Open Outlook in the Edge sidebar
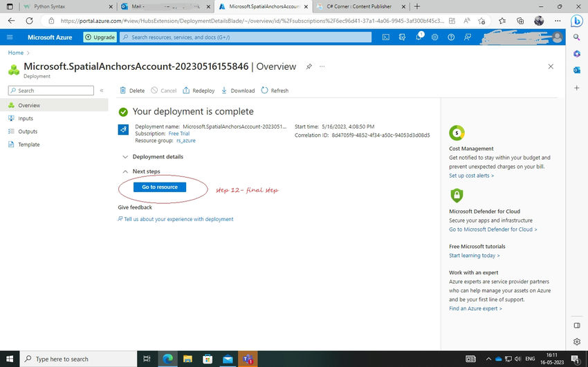The width and height of the screenshot is (588, 367). 577,70
